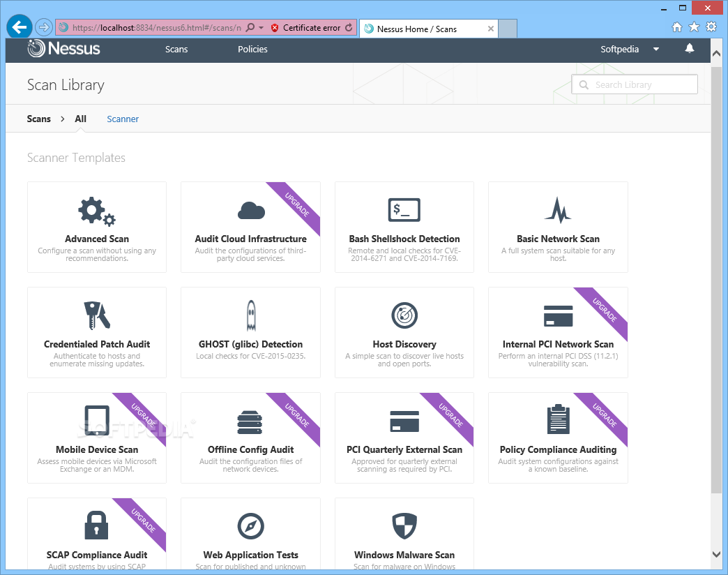Image resolution: width=728 pixels, height=575 pixels.
Task: Open browser tools gear icon
Action: tap(711, 27)
